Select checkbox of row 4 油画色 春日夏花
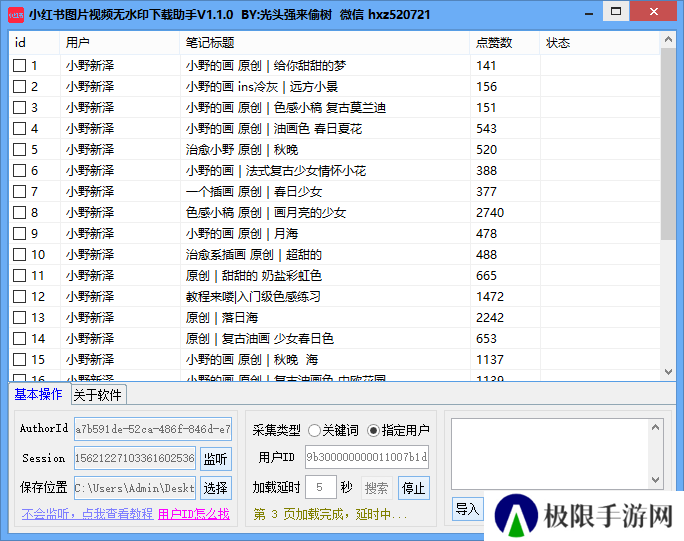684x541 pixels. point(19,129)
